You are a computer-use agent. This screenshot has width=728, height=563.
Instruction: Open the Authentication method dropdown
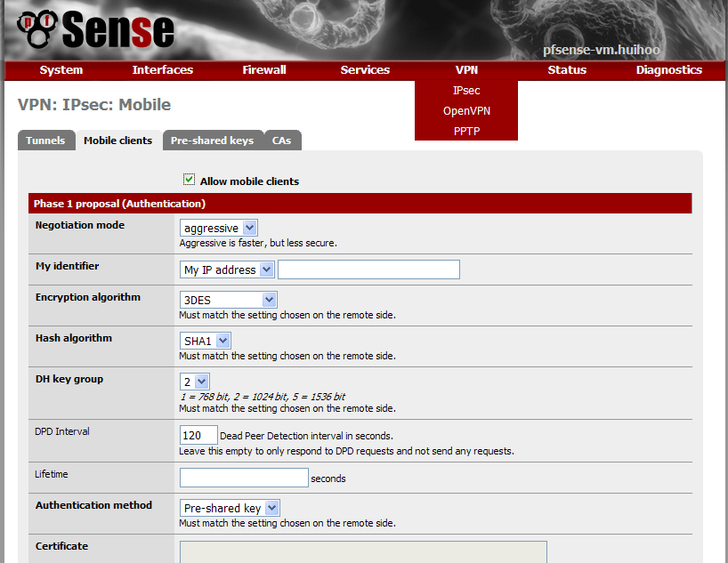230,508
